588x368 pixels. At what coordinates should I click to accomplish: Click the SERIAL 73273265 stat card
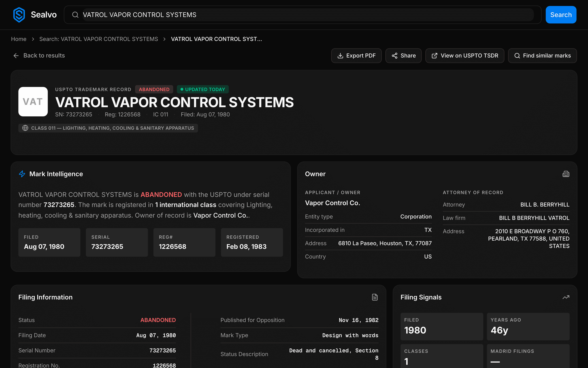(x=117, y=242)
